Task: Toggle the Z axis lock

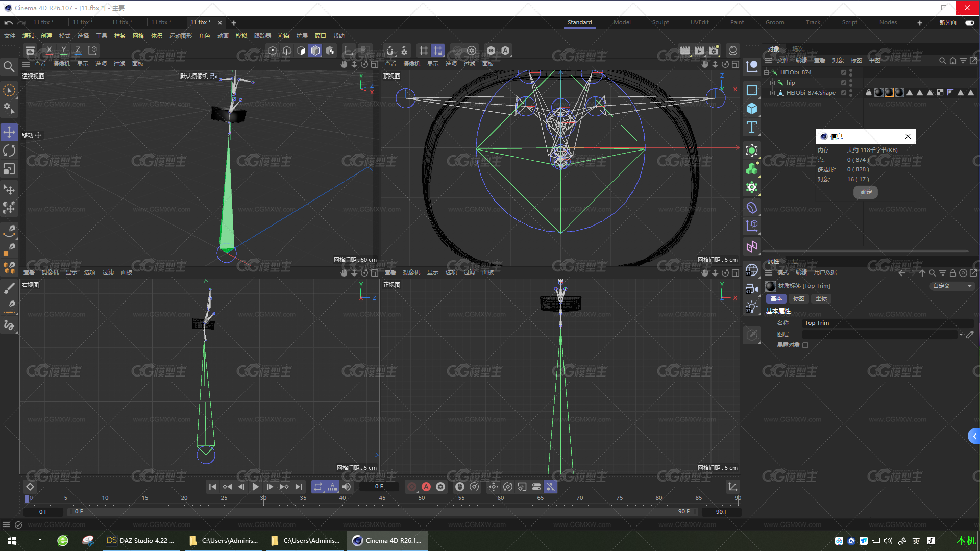Action: (78, 51)
